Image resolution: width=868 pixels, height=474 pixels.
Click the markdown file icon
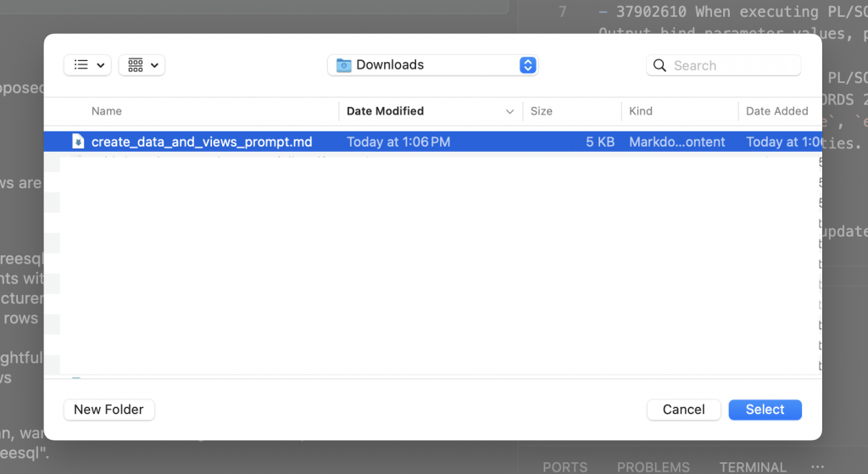pyautogui.click(x=78, y=142)
